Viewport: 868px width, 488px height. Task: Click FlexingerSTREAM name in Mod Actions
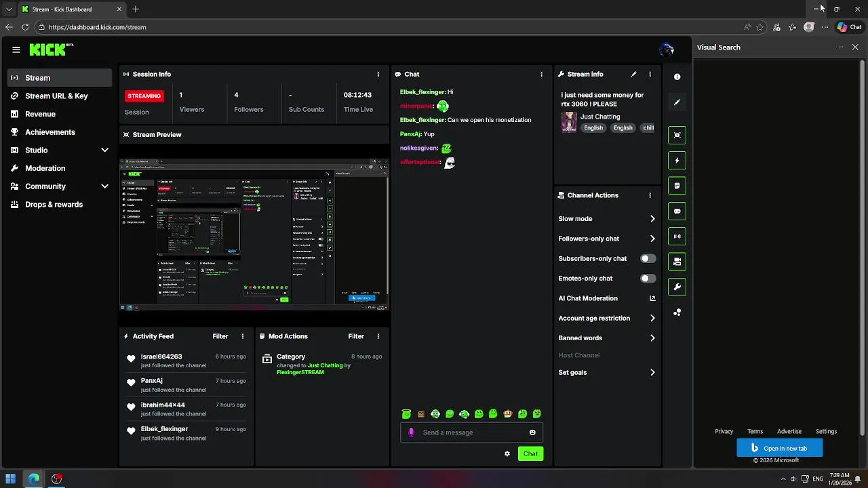[300, 372]
